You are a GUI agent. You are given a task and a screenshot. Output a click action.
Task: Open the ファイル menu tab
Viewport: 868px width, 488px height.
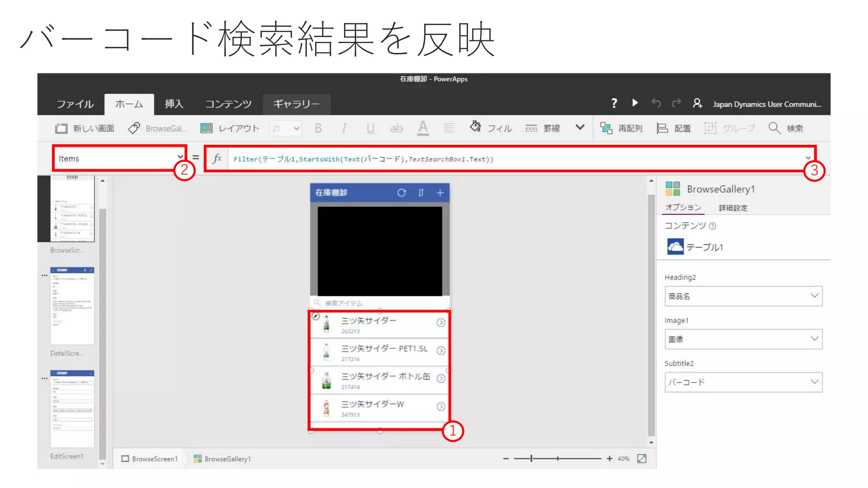click(x=75, y=104)
